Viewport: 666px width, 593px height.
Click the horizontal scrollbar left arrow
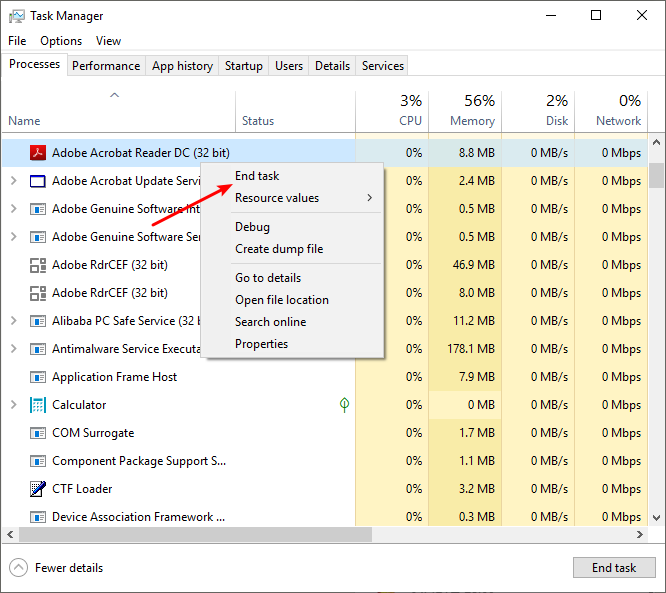10,534
